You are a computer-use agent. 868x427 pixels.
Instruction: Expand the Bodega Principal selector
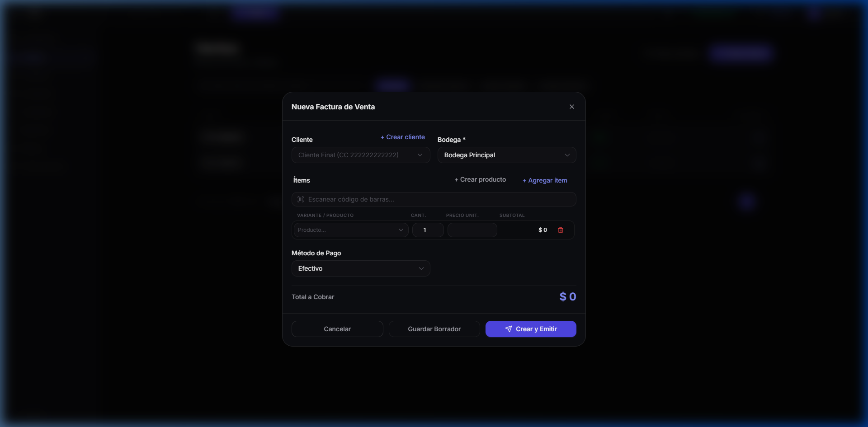click(506, 155)
